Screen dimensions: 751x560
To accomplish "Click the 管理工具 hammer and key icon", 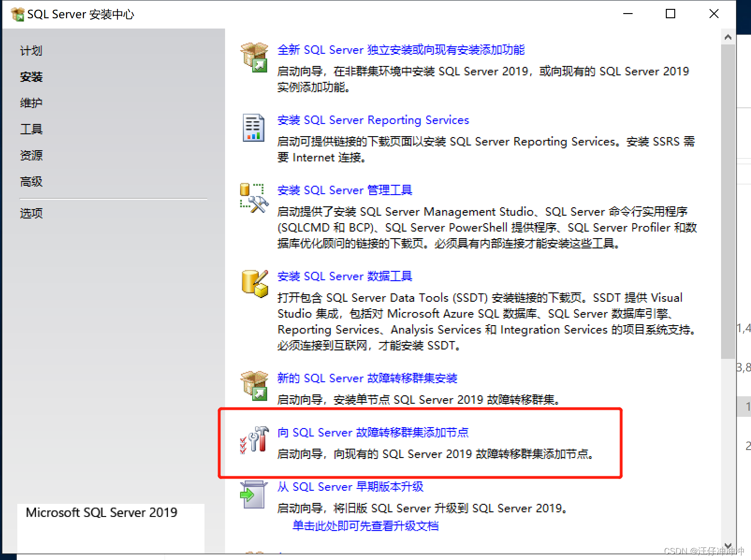I will point(254,199).
